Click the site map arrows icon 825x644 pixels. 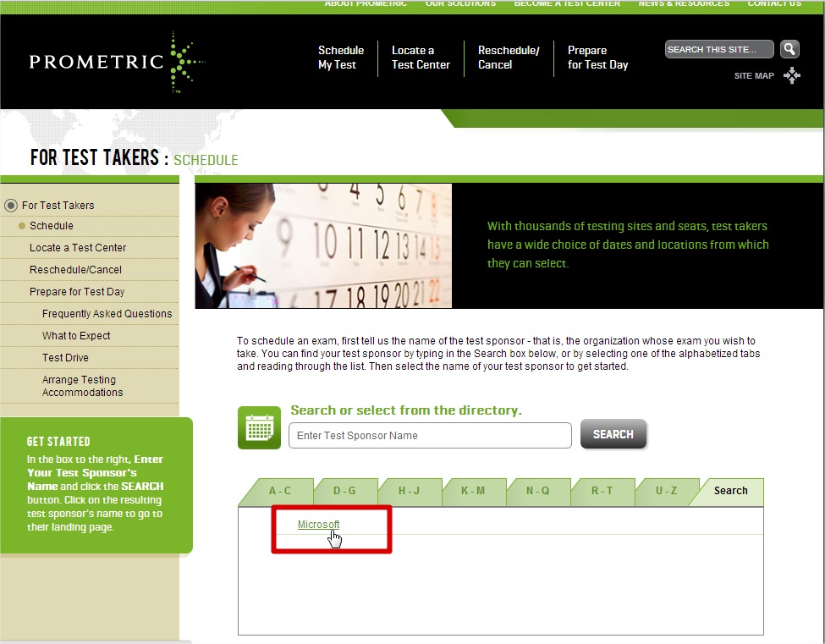[x=791, y=76]
